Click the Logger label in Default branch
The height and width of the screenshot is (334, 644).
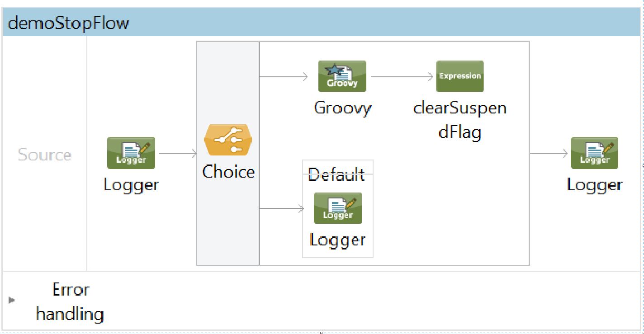coord(337,240)
